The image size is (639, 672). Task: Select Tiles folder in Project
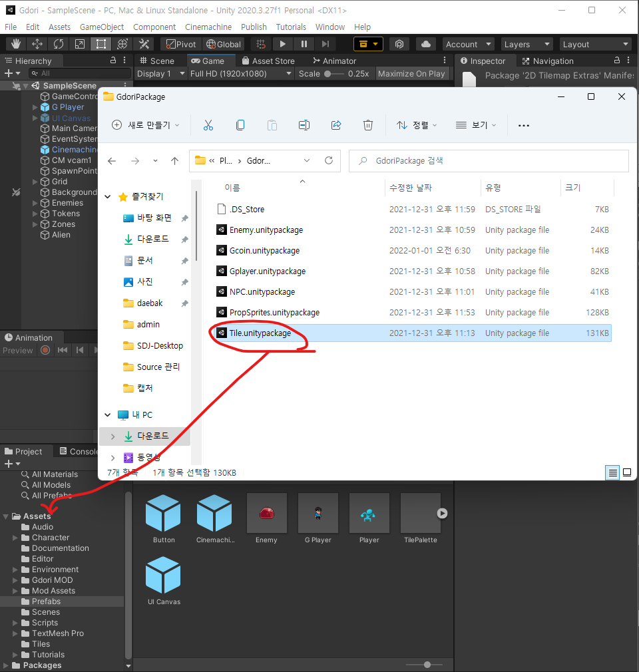coord(41,643)
